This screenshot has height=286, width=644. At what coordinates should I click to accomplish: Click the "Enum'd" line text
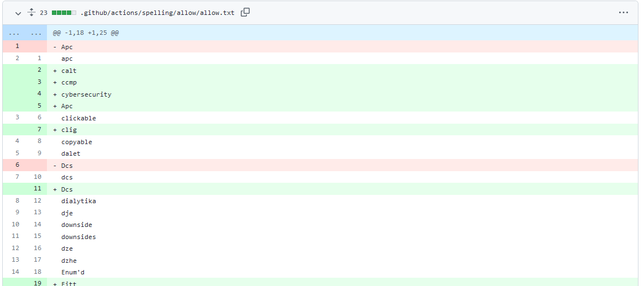pyautogui.click(x=73, y=272)
